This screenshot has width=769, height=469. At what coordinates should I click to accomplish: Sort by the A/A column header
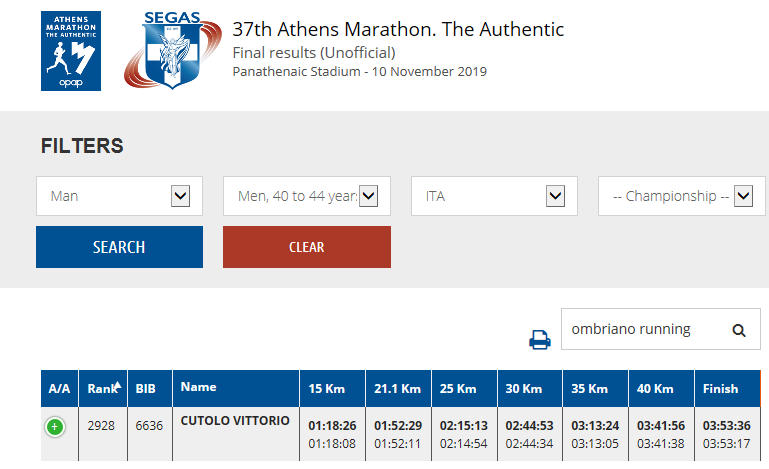pyautogui.click(x=59, y=389)
